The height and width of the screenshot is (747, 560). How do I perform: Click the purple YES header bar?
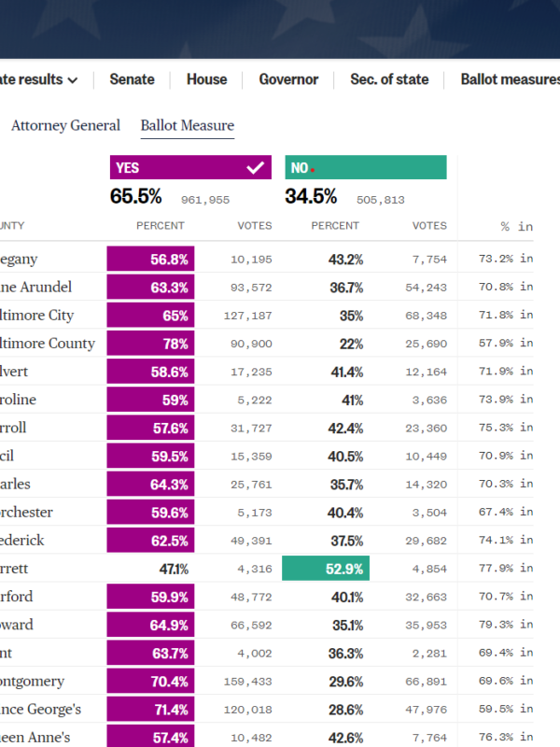click(177, 168)
